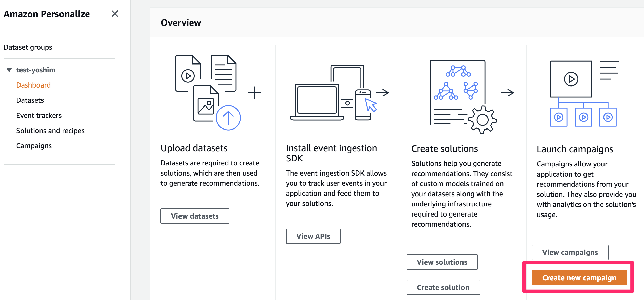Click the blue upload arrow circle icon
The image size is (644, 300).
coord(228,117)
